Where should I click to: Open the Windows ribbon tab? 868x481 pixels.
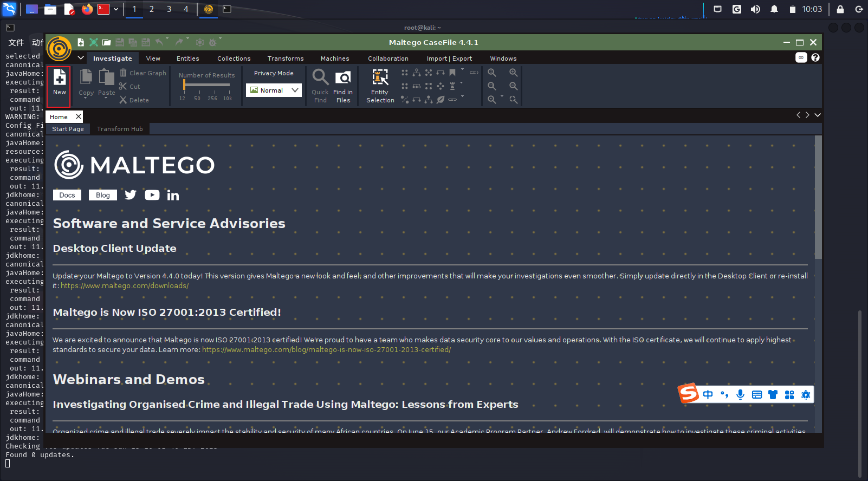point(503,58)
